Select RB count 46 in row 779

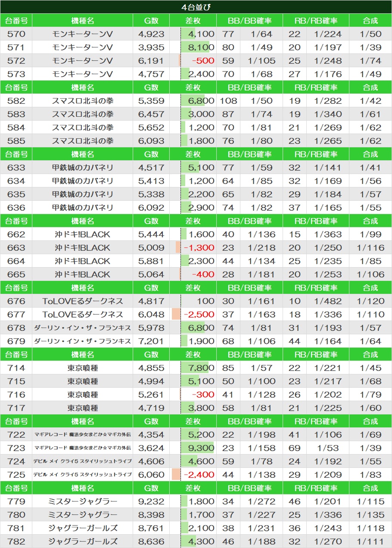coord(295,501)
